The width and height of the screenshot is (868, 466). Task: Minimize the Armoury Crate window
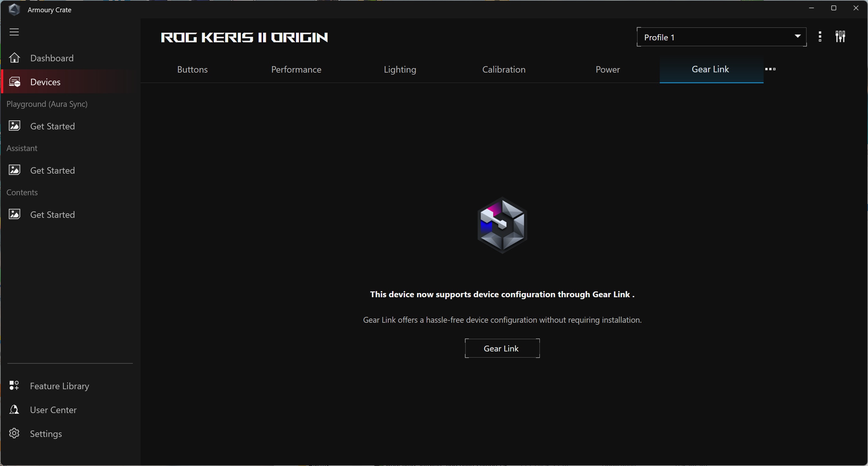(811, 8)
